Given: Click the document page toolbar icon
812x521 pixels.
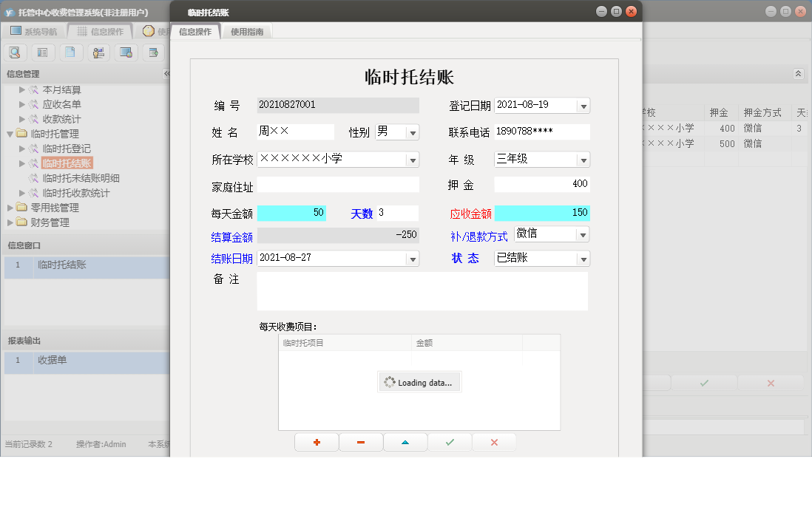Looking at the screenshot, I should 70,52.
